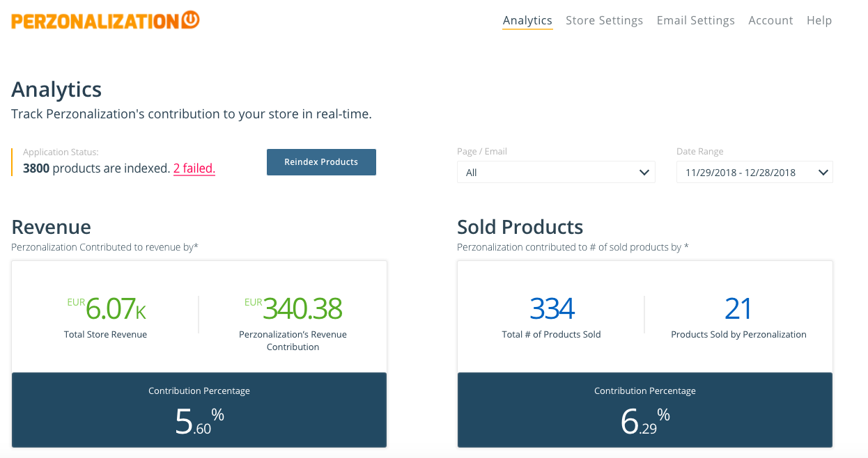The image size is (868, 458).
Task: Click the EUR 6.07K total revenue value
Action: click(x=107, y=308)
